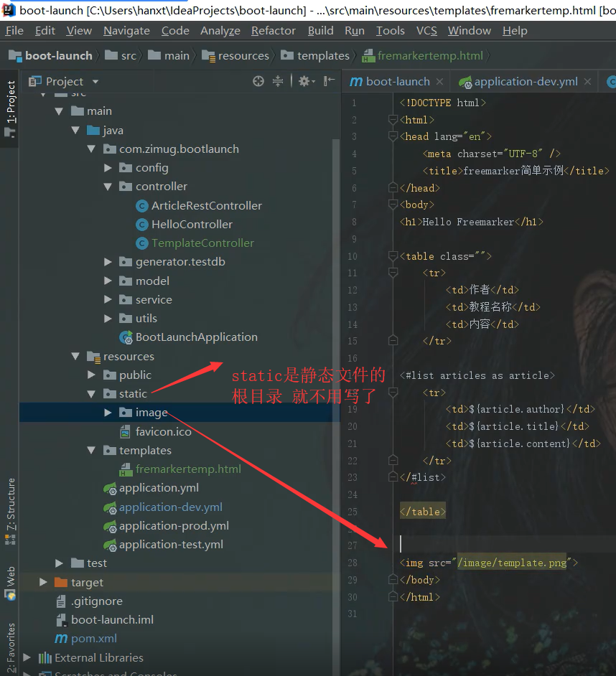Image resolution: width=616 pixels, height=676 pixels.
Task: Close the application-dev.yml editor tab
Action: coord(587,82)
